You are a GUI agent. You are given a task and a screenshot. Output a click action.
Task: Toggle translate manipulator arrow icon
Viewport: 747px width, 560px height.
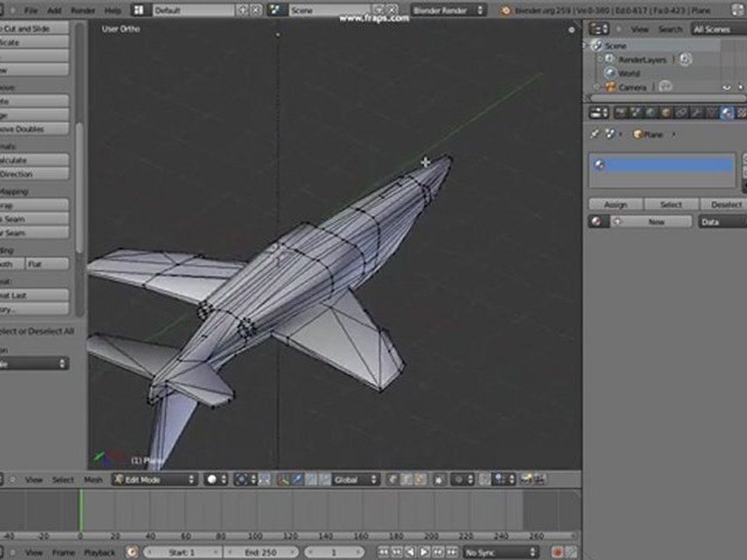tap(296, 480)
